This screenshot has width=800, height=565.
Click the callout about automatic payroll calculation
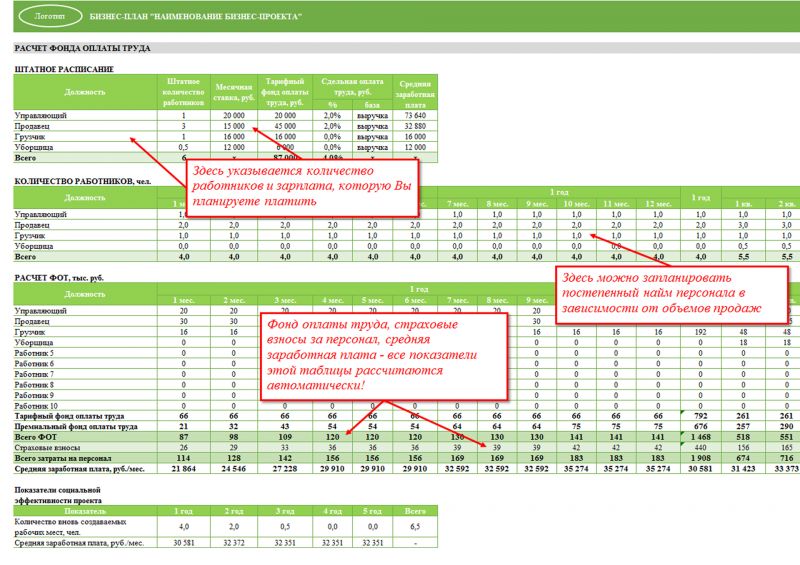[x=383, y=356]
